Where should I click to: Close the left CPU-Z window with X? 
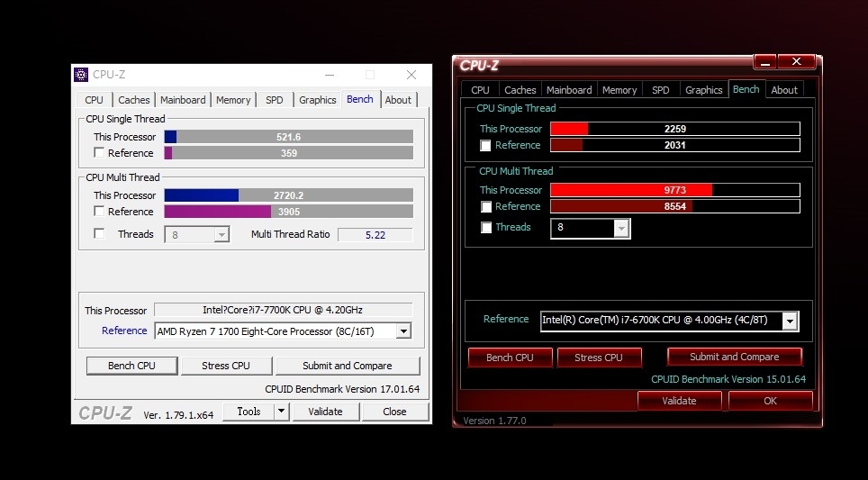(x=411, y=75)
